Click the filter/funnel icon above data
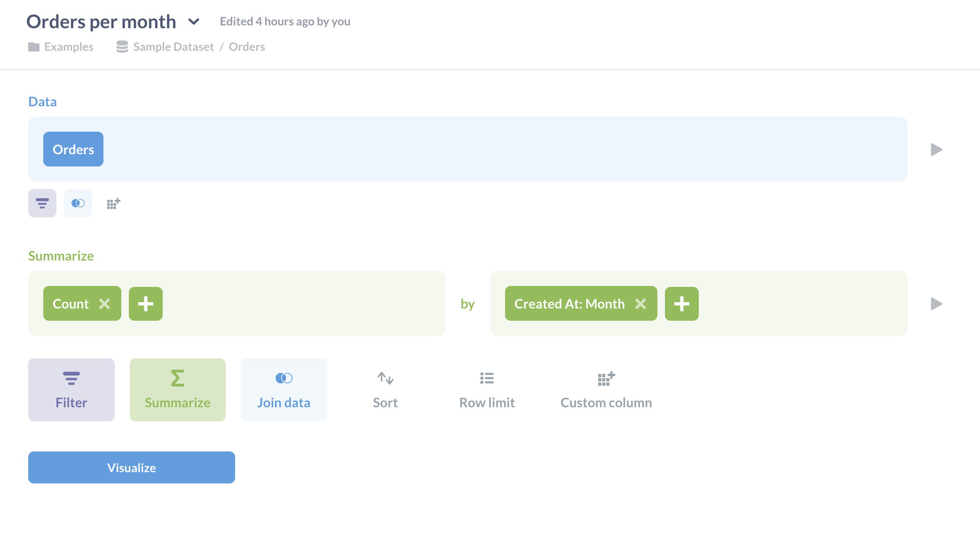980x538 pixels. 42,204
